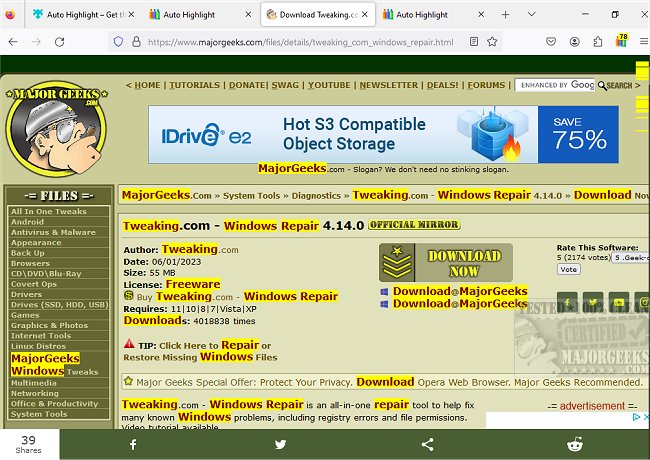Open the 'Covert Ops' files category

coord(34,284)
